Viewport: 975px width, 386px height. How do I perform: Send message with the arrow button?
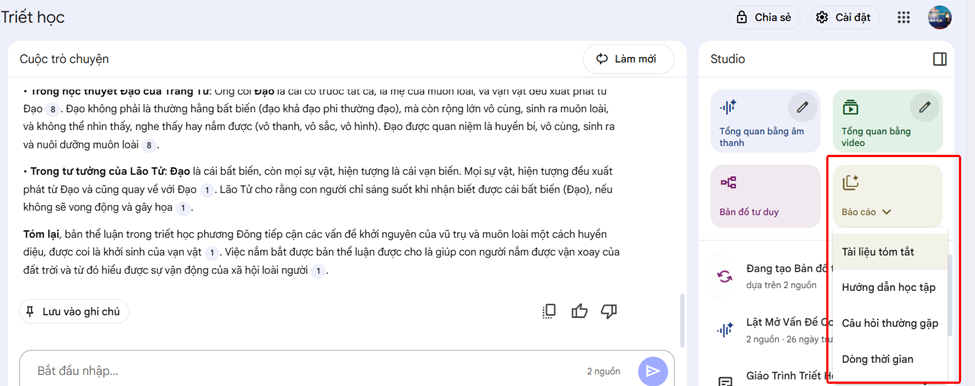tap(653, 371)
